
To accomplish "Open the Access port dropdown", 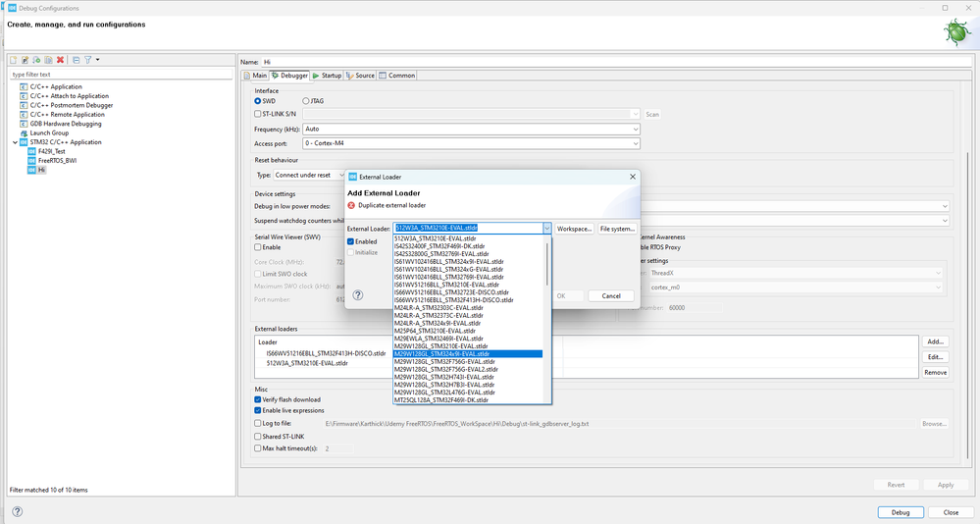I will (x=636, y=143).
